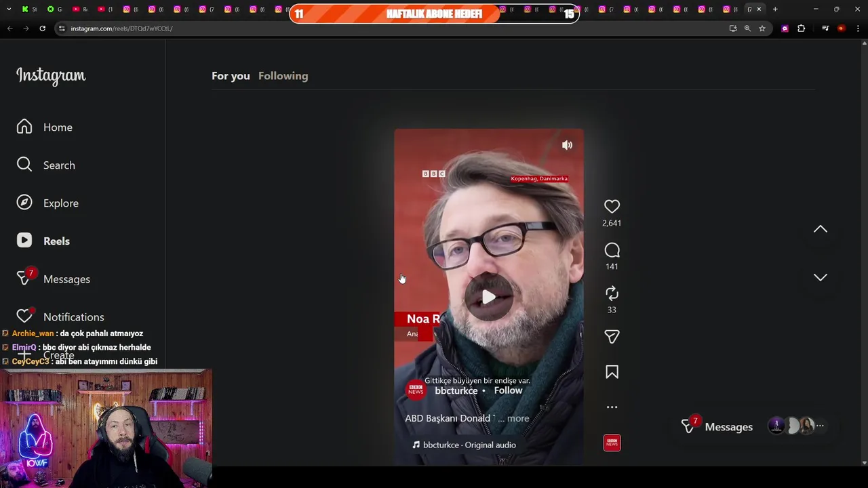Image resolution: width=868 pixels, height=488 pixels.
Task: Expand the tab search dropdown
Action: point(9,9)
